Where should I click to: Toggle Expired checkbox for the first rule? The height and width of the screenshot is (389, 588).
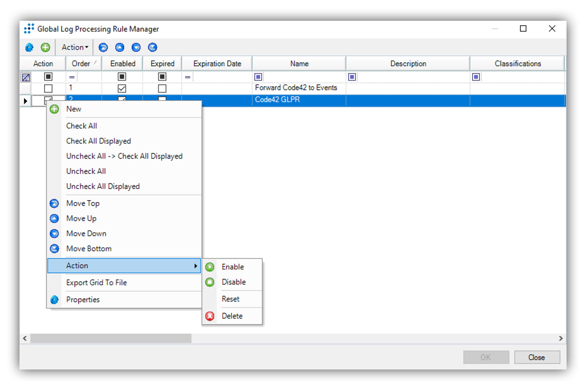point(162,89)
